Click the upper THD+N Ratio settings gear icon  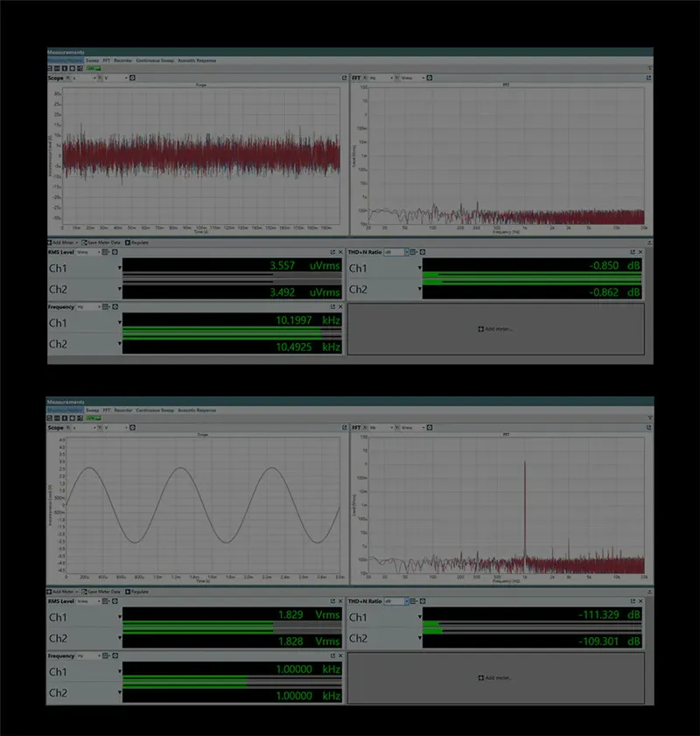(423, 253)
